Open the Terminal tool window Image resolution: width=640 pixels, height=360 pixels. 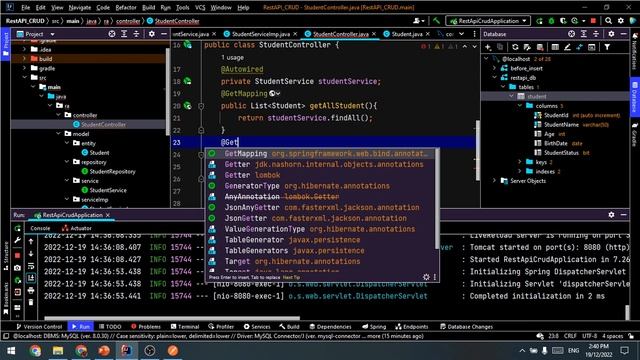tap(185, 327)
